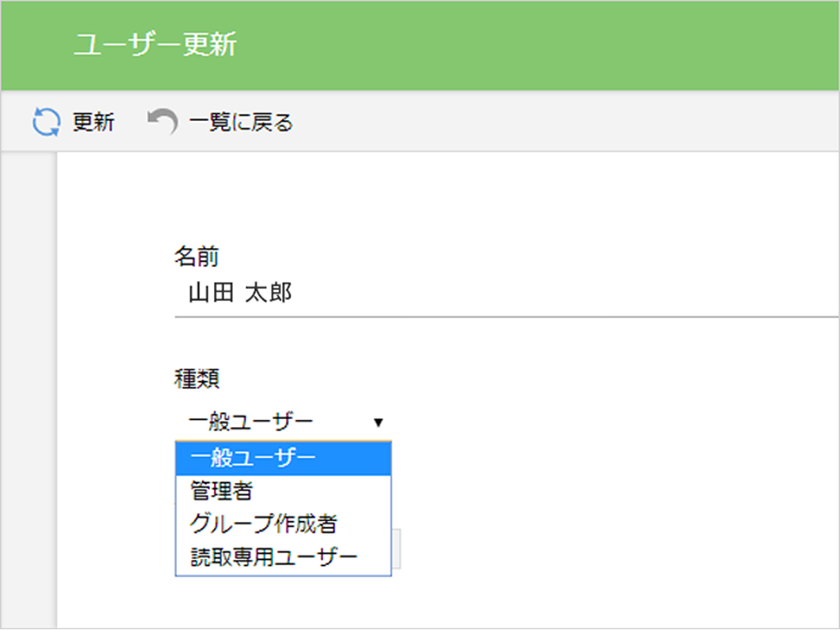Click the 名前 field label
The height and width of the screenshot is (630, 840).
point(197,256)
